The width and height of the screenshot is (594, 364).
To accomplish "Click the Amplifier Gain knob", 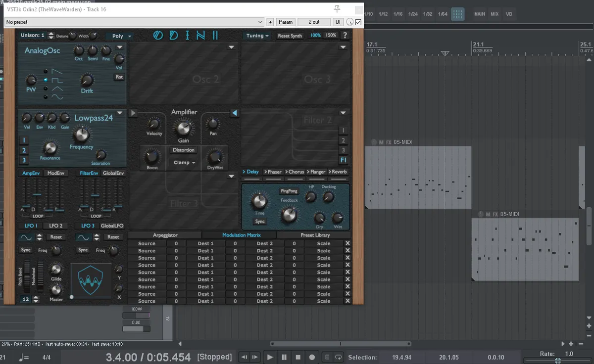I will point(183,129).
